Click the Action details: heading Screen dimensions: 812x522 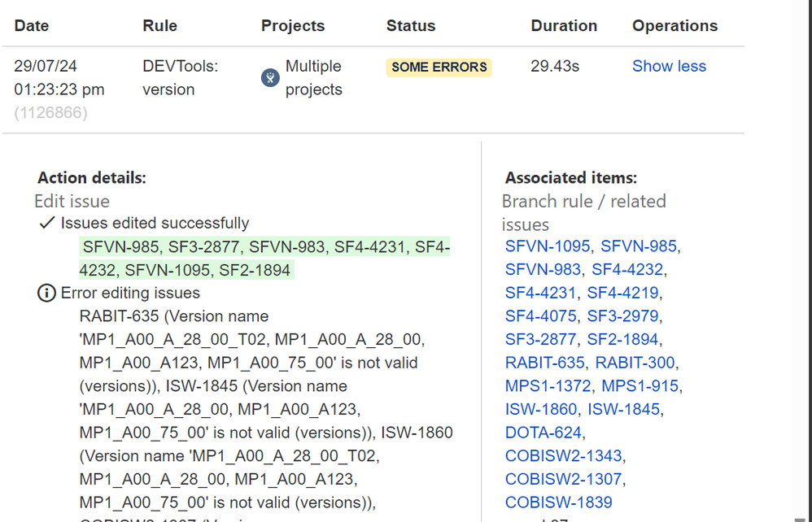point(92,178)
